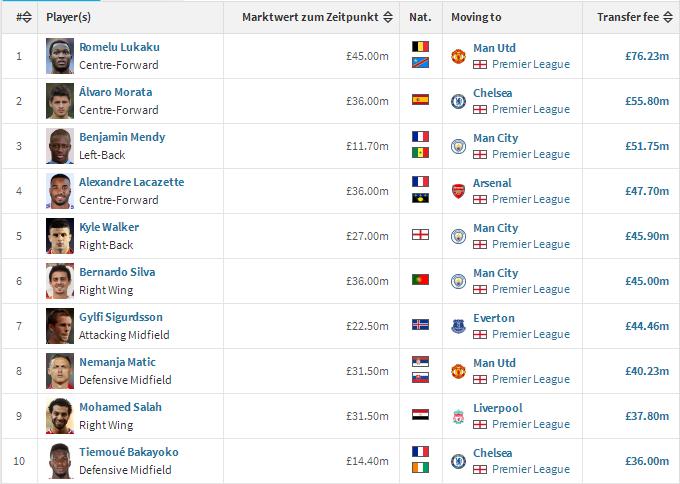Click Nemanja Matic's player photo thumbnail
The image size is (680, 484).
pyautogui.click(x=60, y=371)
